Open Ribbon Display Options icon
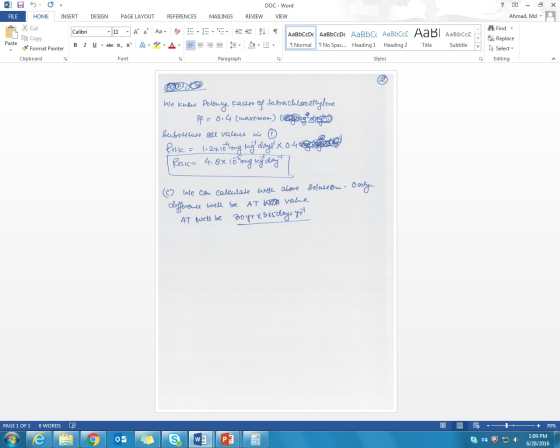 515,5
